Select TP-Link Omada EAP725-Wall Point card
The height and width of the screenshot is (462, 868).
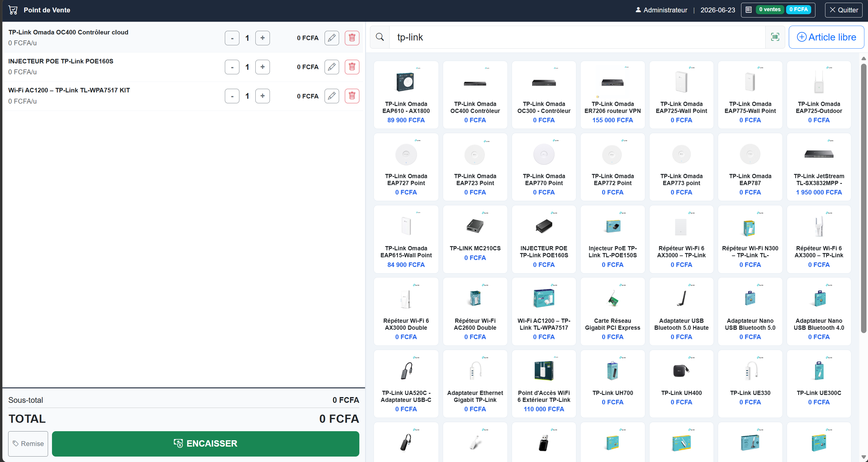point(681,95)
